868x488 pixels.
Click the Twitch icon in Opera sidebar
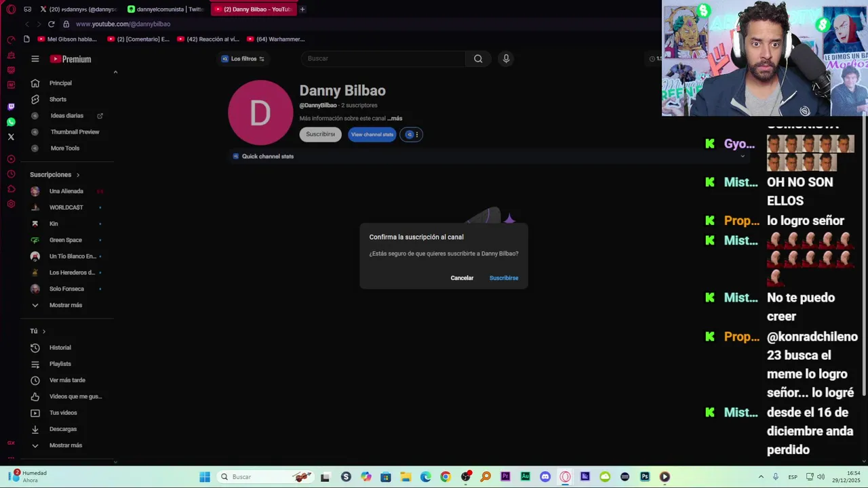[11, 106]
